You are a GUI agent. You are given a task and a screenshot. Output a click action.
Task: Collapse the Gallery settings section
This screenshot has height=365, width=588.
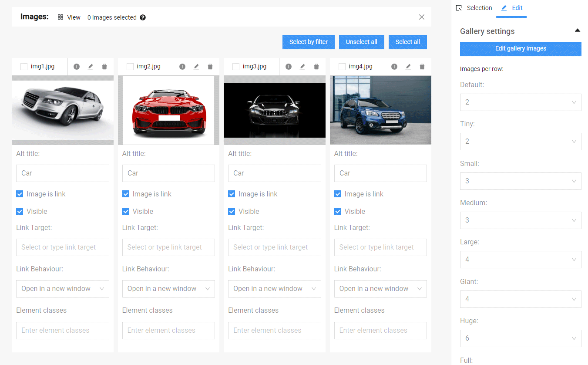pyautogui.click(x=577, y=30)
